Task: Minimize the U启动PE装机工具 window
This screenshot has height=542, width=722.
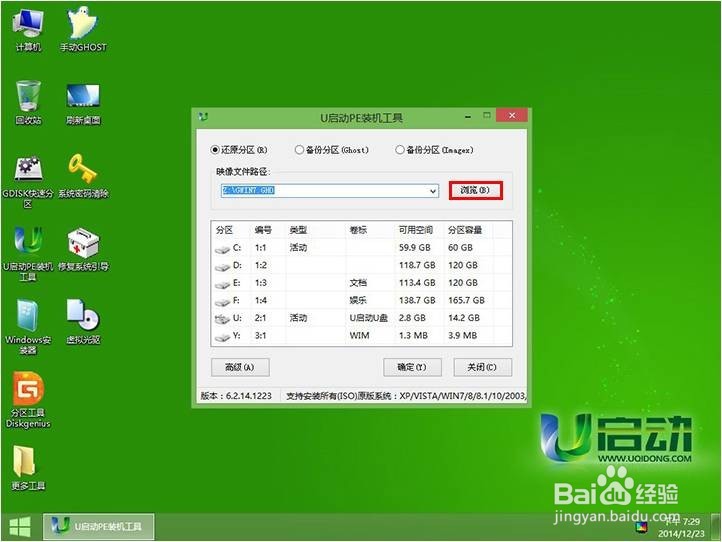Action: coord(468,116)
